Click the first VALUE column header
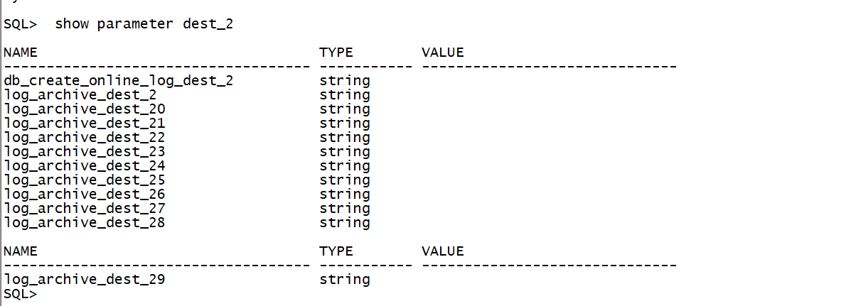The height and width of the screenshot is (306, 868). click(442, 53)
